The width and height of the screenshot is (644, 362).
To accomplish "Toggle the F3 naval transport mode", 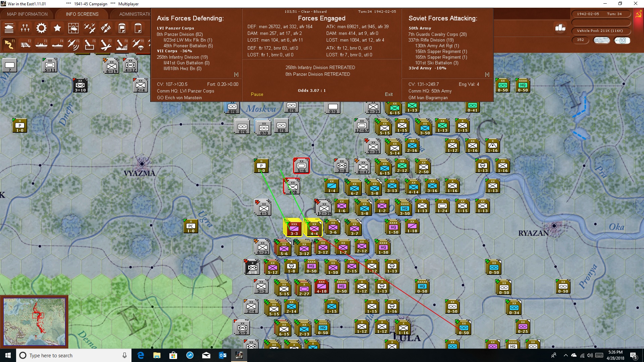I will pyautogui.click(x=41, y=44).
